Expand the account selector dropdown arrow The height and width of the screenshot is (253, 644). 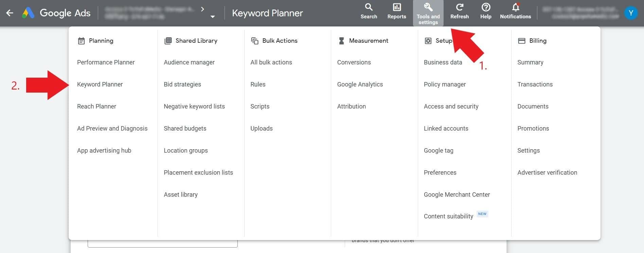point(213,17)
